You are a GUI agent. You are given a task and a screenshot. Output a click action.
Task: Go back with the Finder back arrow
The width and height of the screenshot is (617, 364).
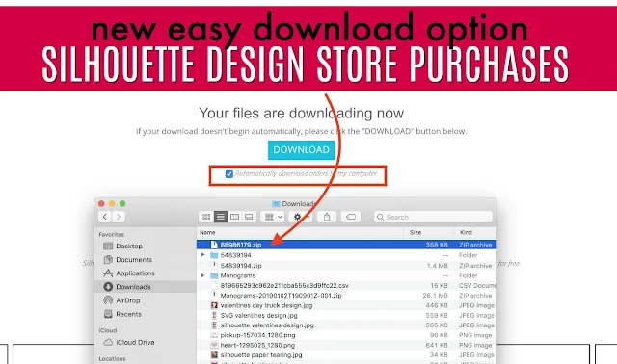105,217
